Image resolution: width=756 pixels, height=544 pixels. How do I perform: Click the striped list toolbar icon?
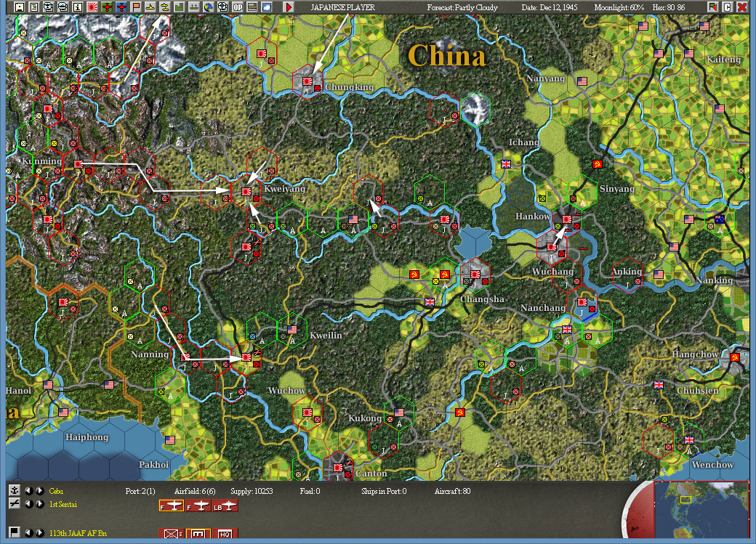(252, 7)
